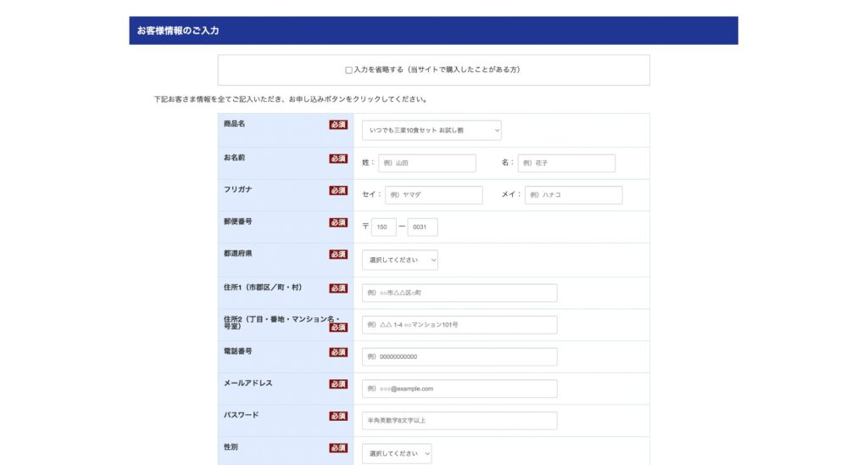The image size is (868, 465).
Task: Tick the 入力を省略する checkbox
Action: [x=348, y=70]
